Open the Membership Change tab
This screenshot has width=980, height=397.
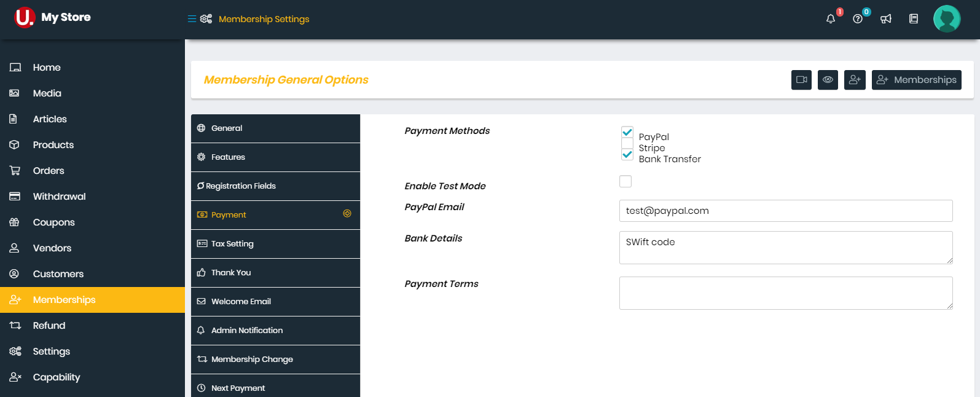click(275, 360)
